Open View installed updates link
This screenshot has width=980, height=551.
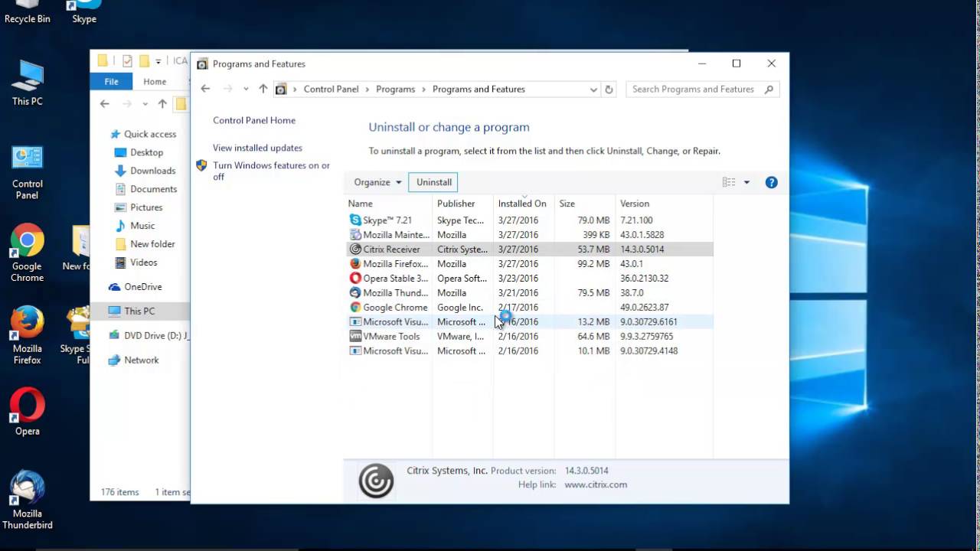[x=257, y=148]
